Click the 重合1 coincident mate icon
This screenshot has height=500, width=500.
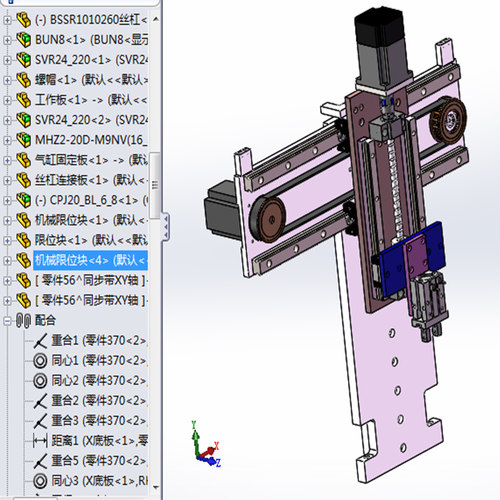[x=40, y=341]
